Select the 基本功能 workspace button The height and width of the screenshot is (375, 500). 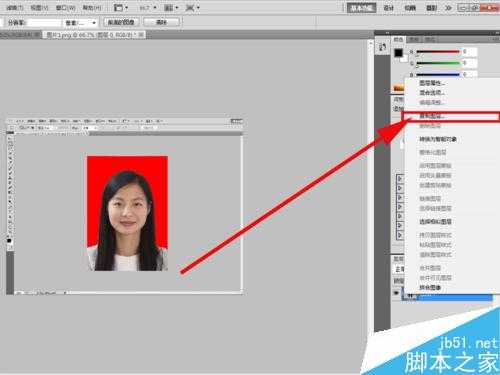361,7
